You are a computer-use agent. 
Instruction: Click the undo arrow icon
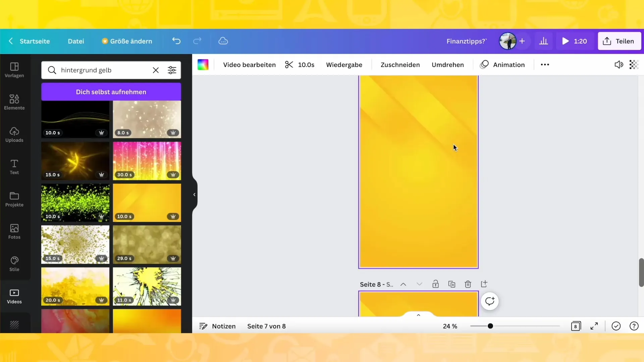(176, 41)
